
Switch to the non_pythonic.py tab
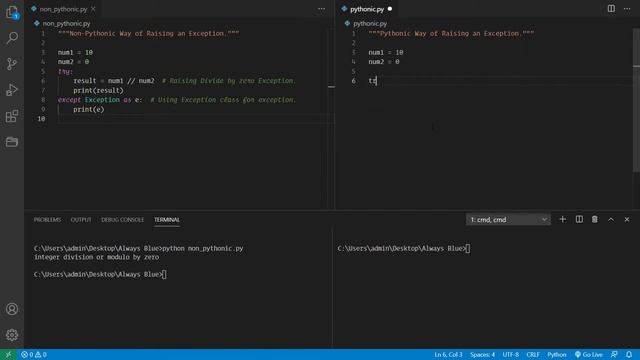point(63,9)
